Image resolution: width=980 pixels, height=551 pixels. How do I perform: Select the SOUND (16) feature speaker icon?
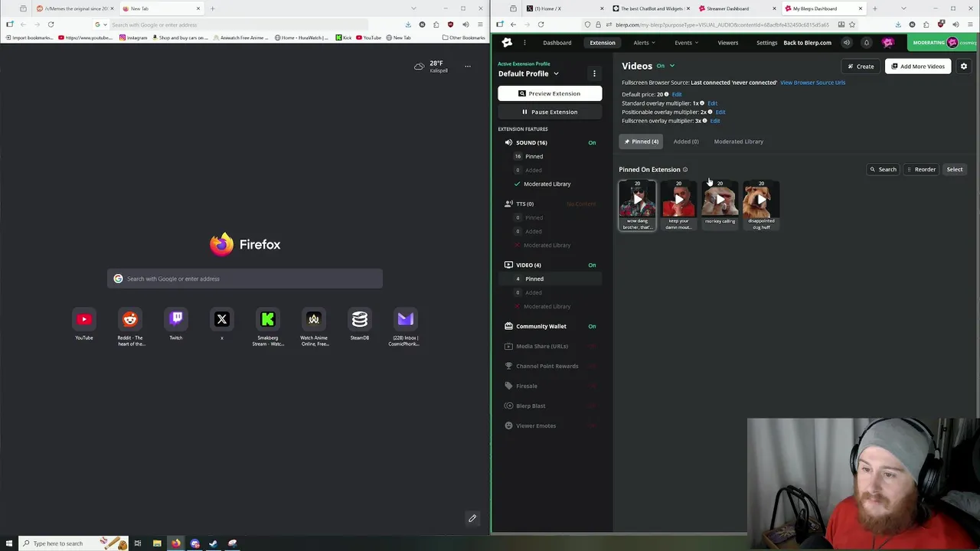coord(508,142)
